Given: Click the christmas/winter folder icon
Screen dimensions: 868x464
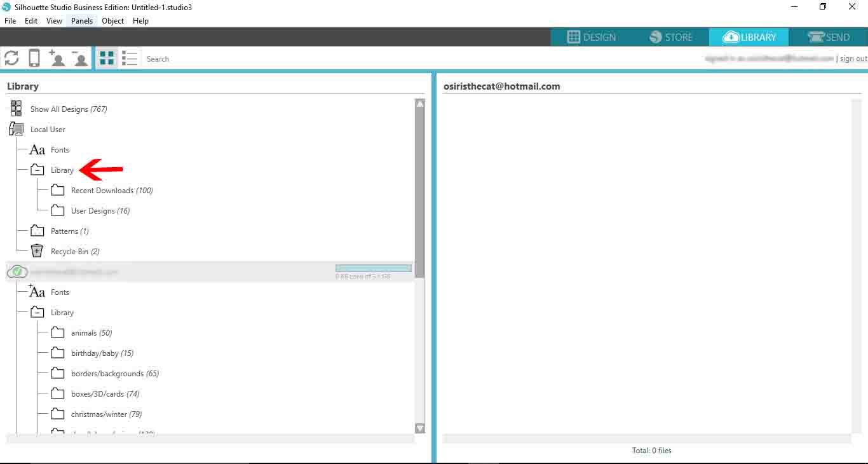Looking at the screenshot, I should [58, 414].
